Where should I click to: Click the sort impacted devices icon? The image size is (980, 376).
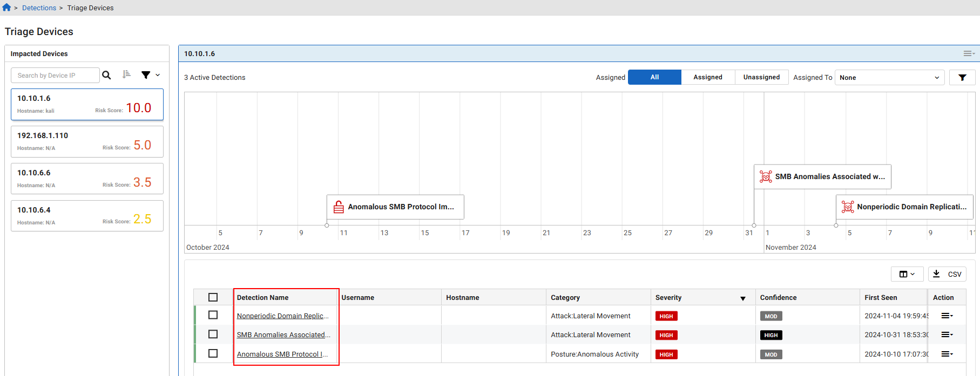126,74
